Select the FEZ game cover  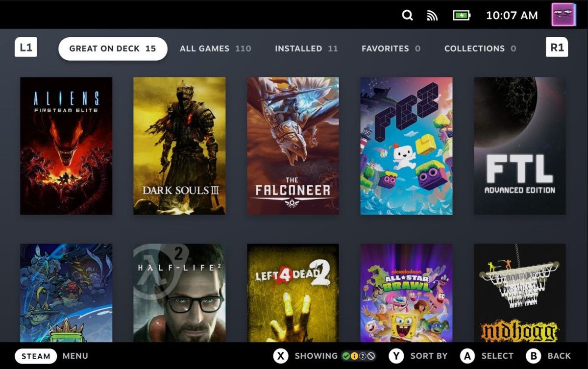point(406,146)
